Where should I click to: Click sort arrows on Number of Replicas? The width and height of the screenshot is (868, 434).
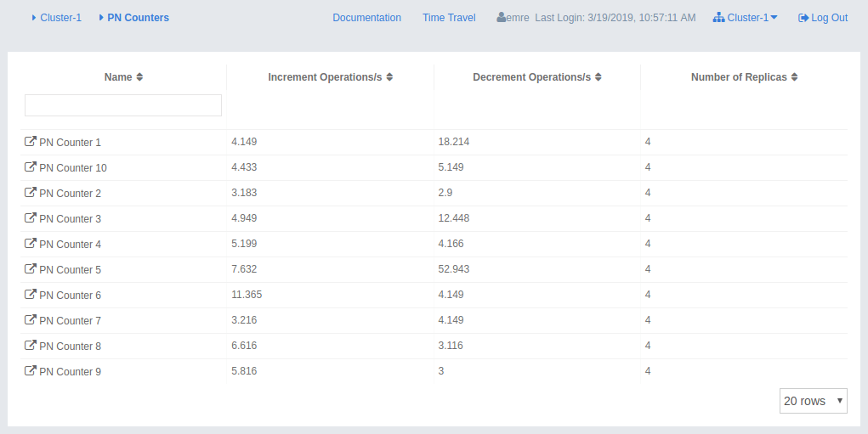tap(794, 77)
